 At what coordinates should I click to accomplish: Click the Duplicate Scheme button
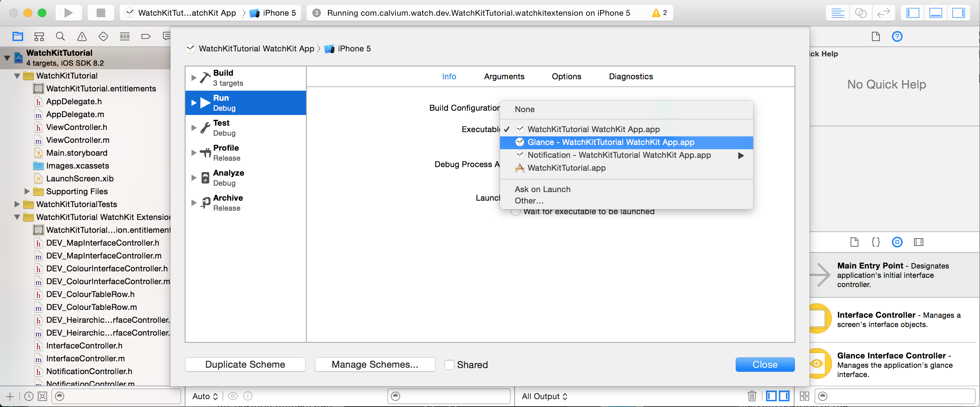coord(245,365)
